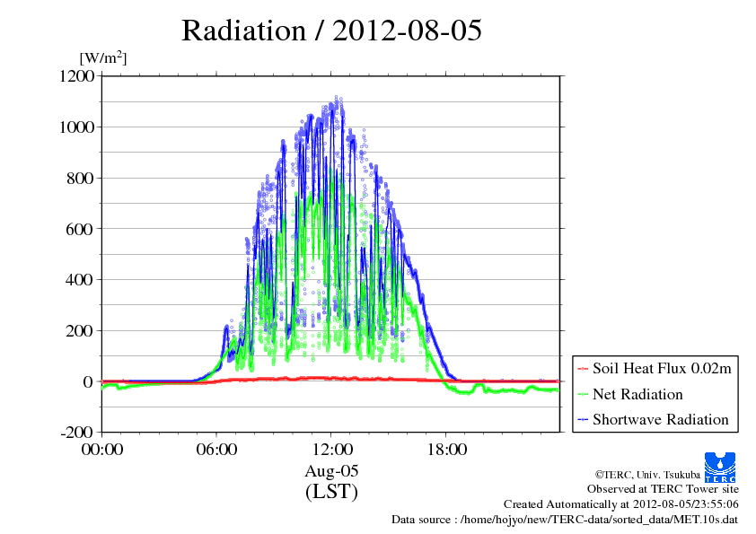Click the 00:00 x-axis label
756x534 pixels.
point(102,450)
